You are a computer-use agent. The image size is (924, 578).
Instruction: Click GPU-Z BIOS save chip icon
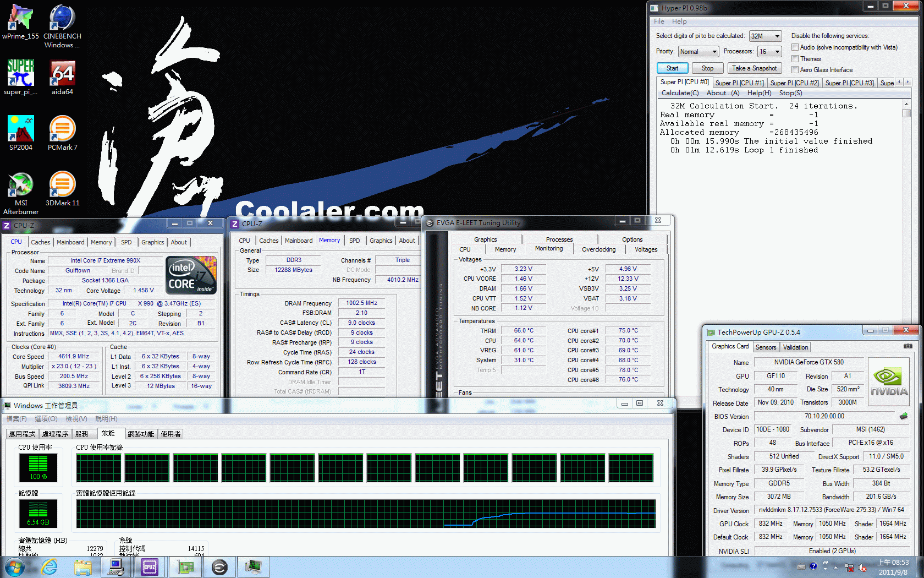pyautogui.click(x=903, y=416)
